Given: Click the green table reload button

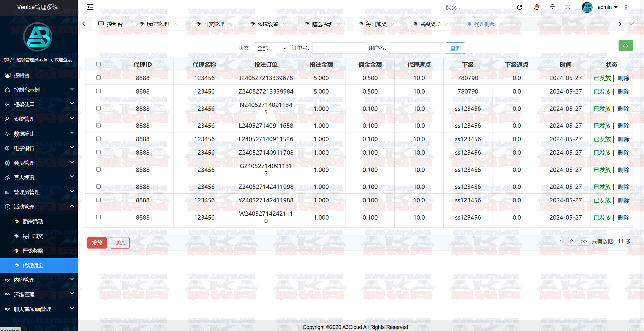Looking at the screenshot, I should pyautogui.click(x=626, y=46).
